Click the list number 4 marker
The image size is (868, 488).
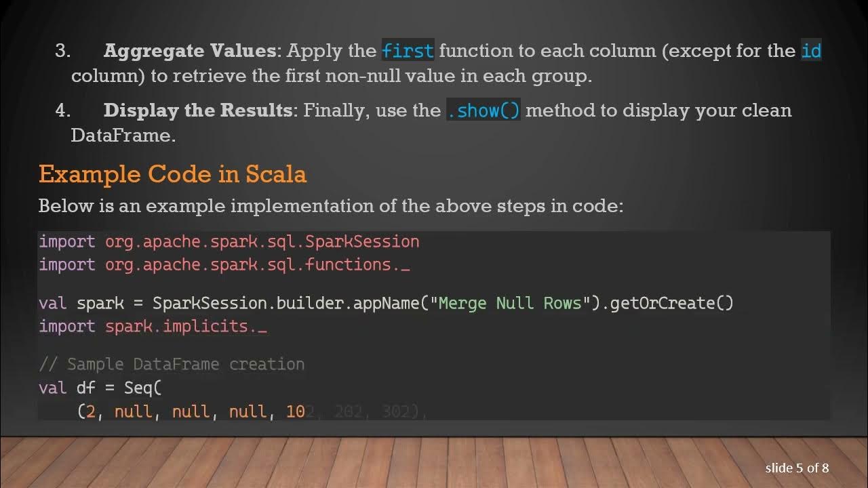tap(62, 110)
